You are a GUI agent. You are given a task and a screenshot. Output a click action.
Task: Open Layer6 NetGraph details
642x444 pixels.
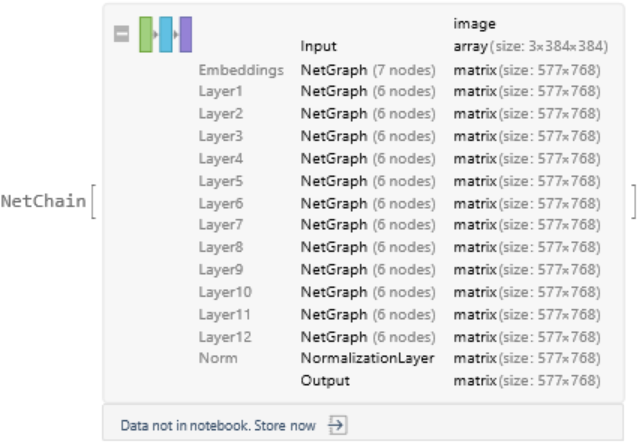tap(368, 203)
